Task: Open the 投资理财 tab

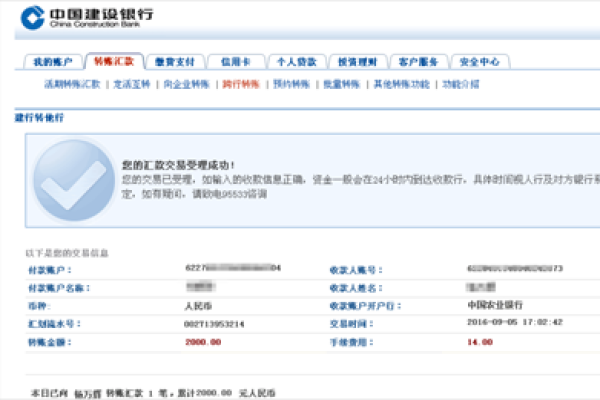Action: coord(357,62)
